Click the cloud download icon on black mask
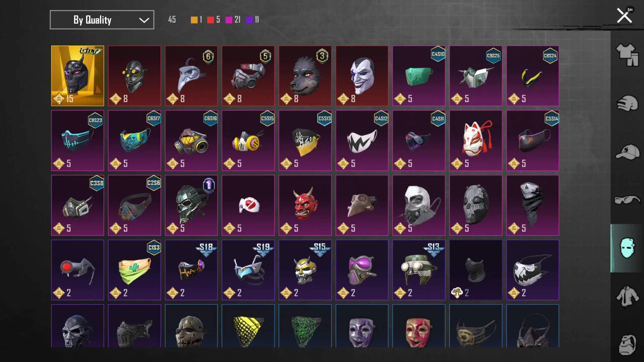Screen dimensions: 644x362 tap(457, 293)
